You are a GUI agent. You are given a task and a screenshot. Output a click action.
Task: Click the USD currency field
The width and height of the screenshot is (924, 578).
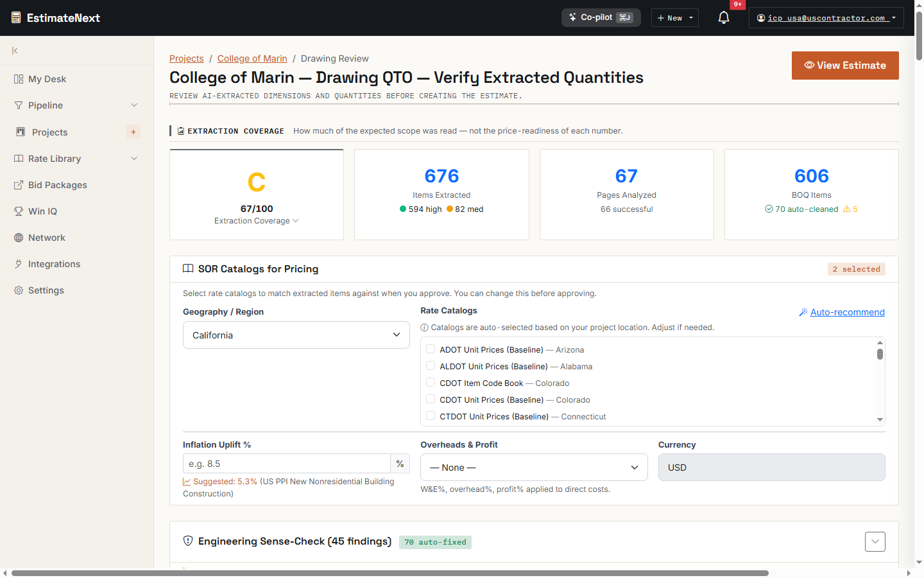coord(771,468)
